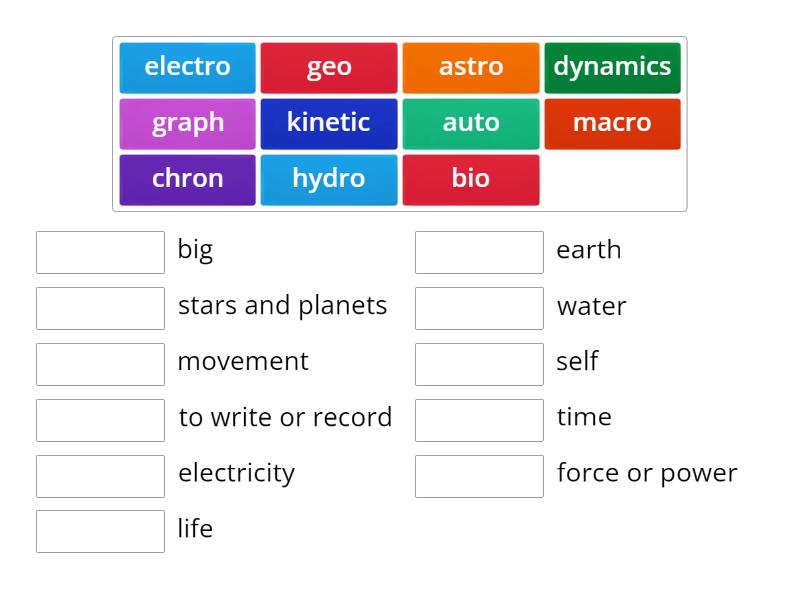This screenshot has width=800, height=600.
Task: Select the dark blue kinetic tile
Action: click(x=329, y=124)
